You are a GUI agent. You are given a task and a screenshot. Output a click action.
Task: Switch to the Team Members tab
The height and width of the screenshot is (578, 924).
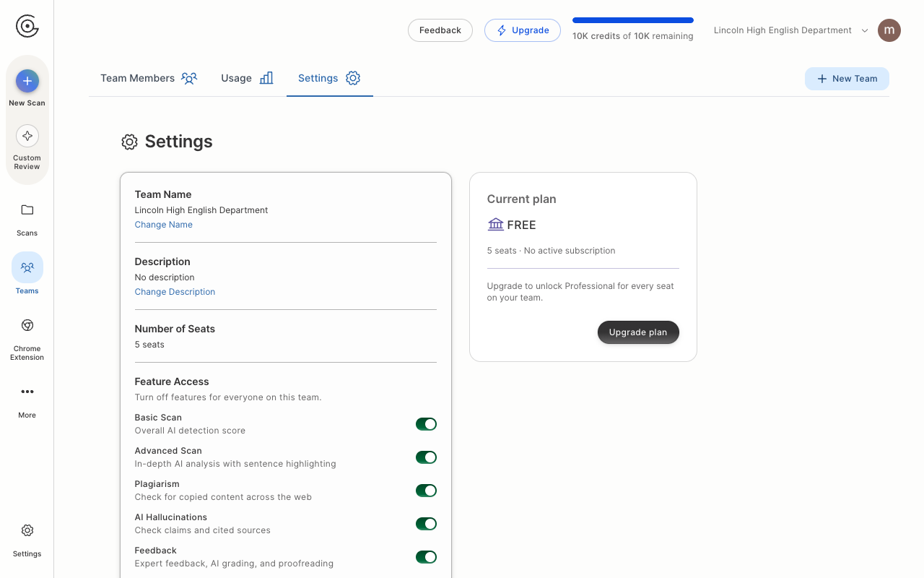pyautogui.click(x=149, y=78)
